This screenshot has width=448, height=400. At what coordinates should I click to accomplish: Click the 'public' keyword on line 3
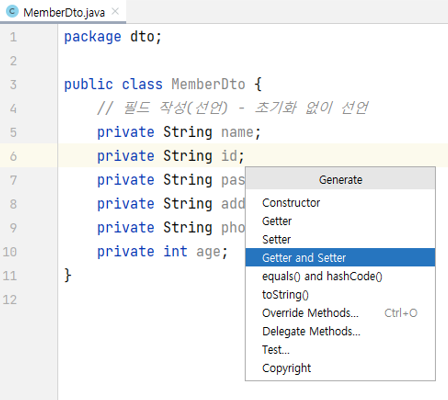coord(88,85)
